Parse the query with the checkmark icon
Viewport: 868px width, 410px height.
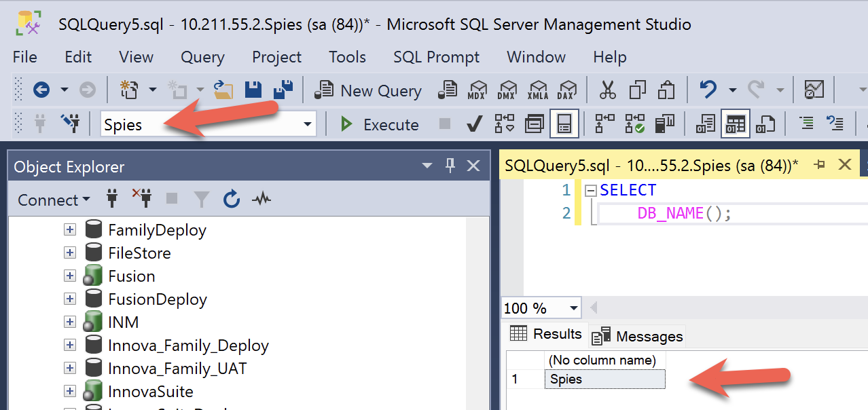pyautogui.click(x=475, y=124)
